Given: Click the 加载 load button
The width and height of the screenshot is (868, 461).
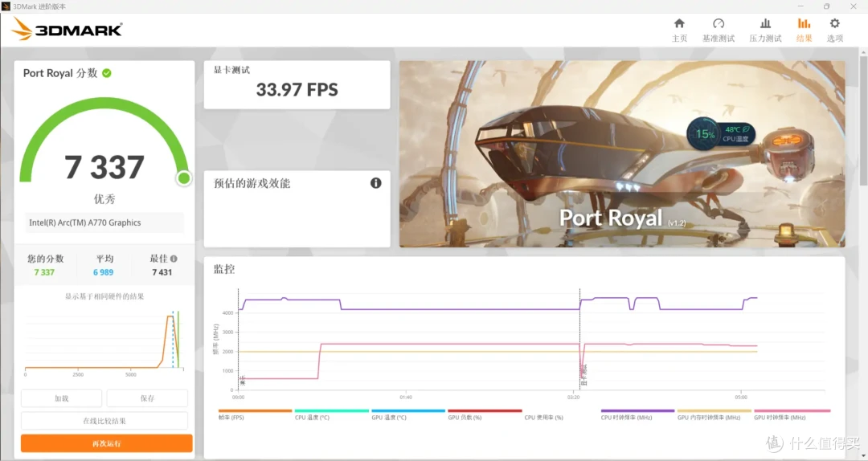Looking at the screenshot, I should pyautogui.click(x=61, y=398).
